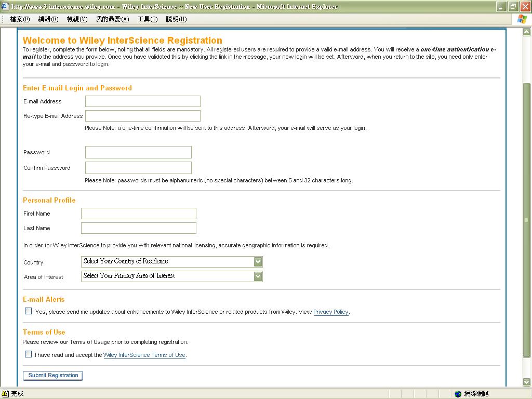
Task: Click the Please review our Terms of Usage text
Action: click(105, 342)
